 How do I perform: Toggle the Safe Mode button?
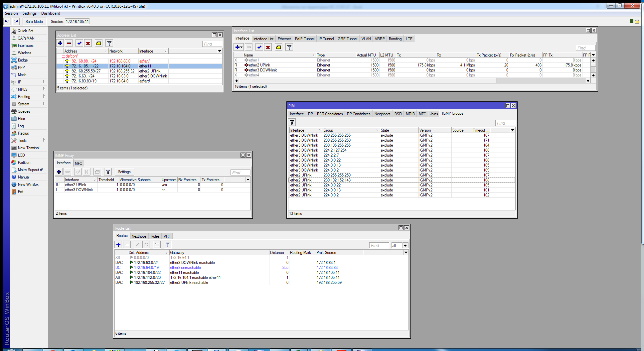click(34, 22)
